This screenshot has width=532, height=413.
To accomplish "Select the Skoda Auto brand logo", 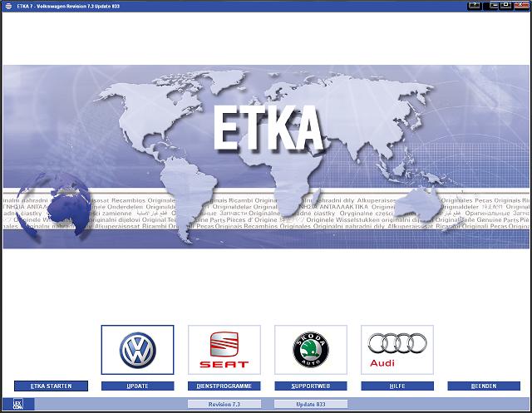I will coord(311,350).
